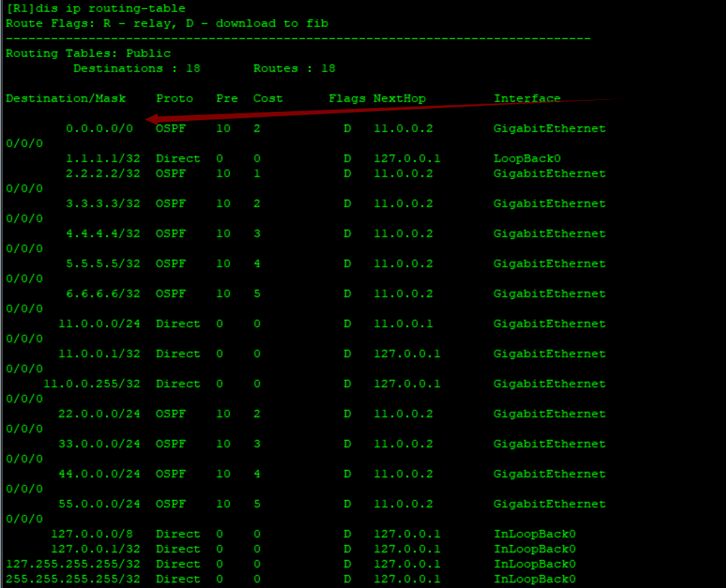Viewport: 726px width, 588px height.
Task: Click the "Routes : 18" value
Action: coord(294,68)
